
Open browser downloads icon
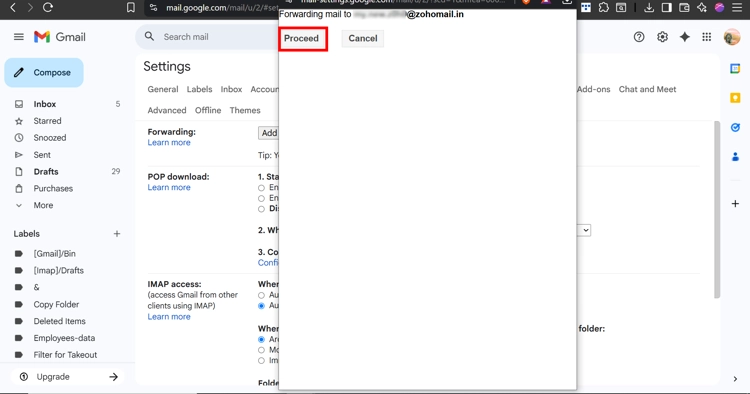tap(649, 7)
